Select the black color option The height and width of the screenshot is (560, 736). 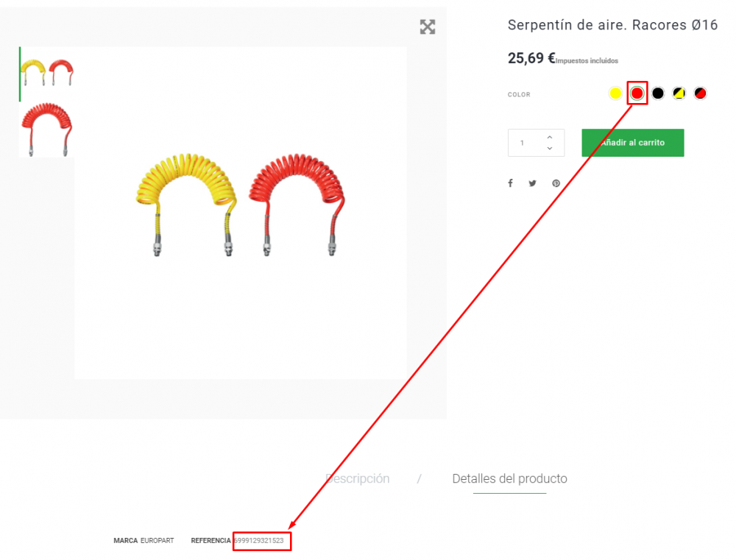[658, 93]
